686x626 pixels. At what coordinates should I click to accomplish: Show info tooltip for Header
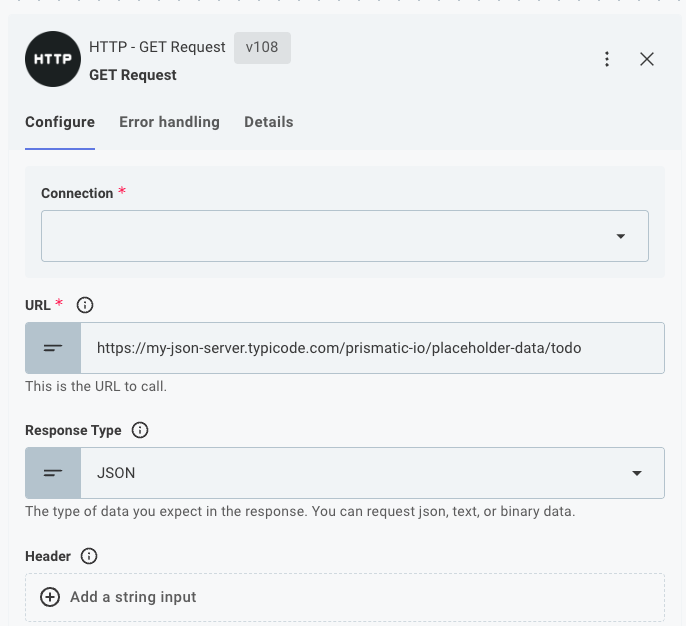89,556
